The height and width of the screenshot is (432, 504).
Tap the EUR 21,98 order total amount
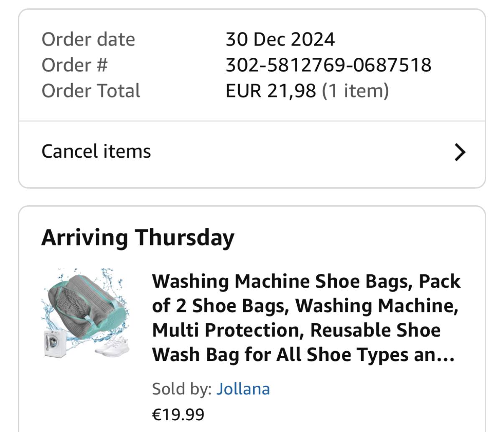[x=270, y=91]
